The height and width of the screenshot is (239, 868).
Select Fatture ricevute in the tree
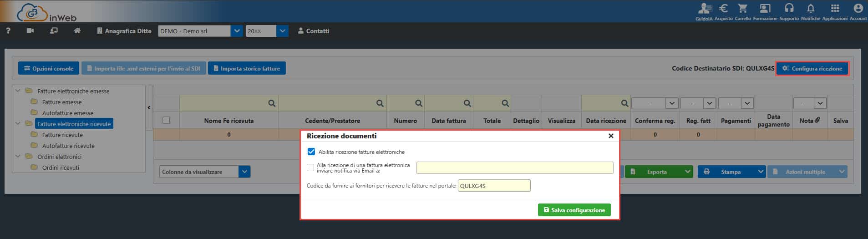click(x=62, y=135)
